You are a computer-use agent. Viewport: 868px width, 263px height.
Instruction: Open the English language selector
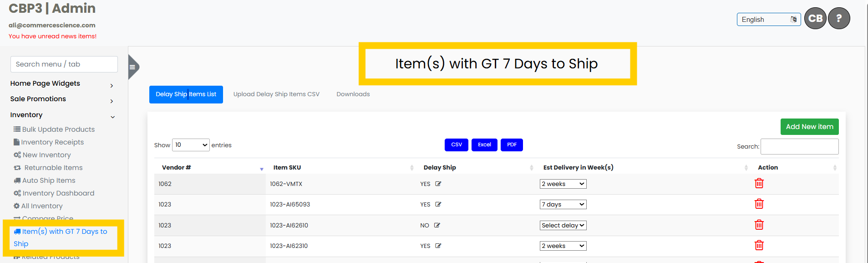(768, 20)
